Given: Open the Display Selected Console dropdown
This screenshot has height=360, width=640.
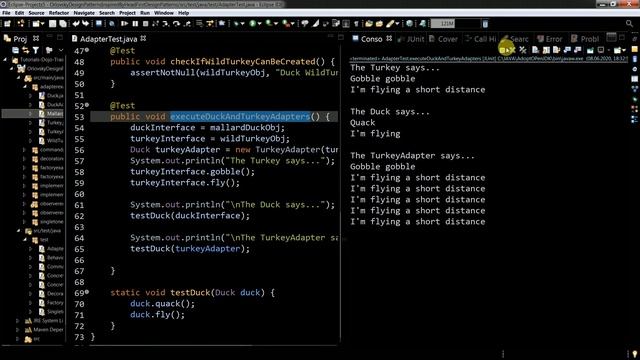Looking at the screenshot, I should pos(609,50).
